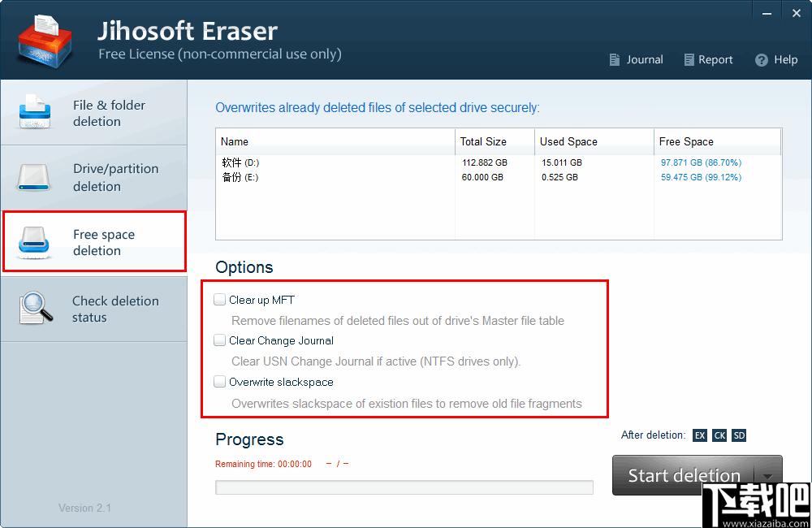Viewport: 812px width, 528px height.
Task: Click free space 59.475 GB (99.12%)
Action: pos(702,177)
